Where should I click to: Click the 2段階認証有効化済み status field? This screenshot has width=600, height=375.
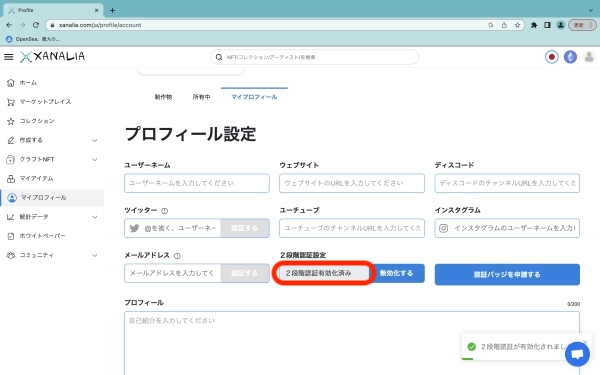[324, 273]
